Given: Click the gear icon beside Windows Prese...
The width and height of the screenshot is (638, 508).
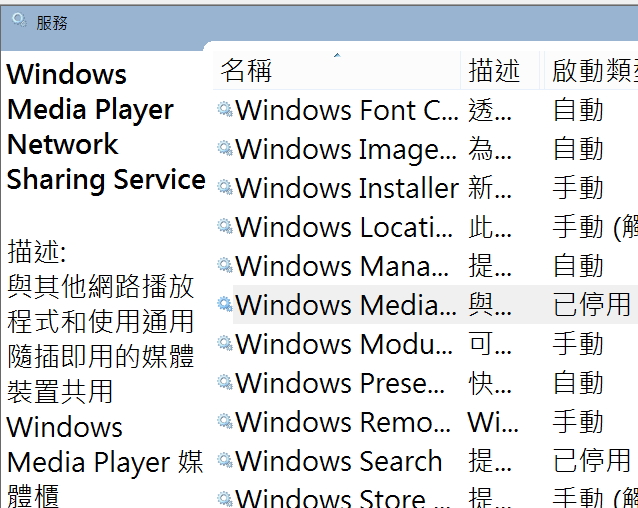Looking at the screenshot, I should coord(225,382).
